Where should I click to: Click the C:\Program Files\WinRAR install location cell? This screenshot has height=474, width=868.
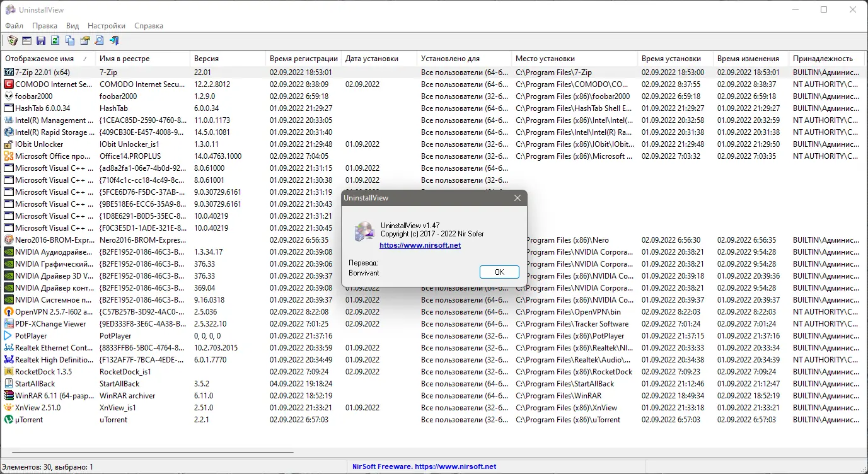558,396
